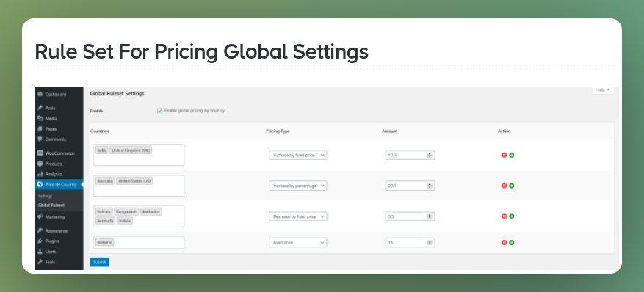
Task: Click the Bulgaria country tag
Action: (x=105, y=242)
